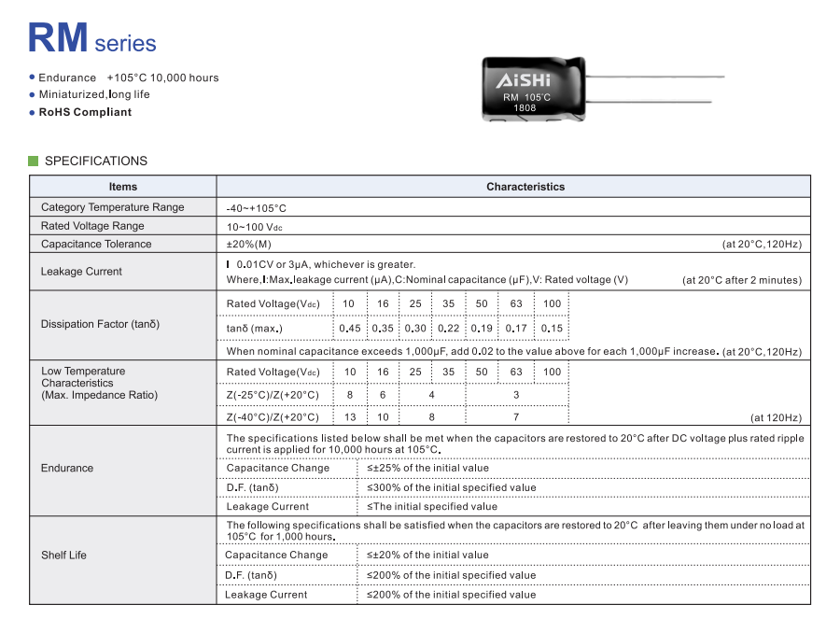Select the RM series title
The image size is (840, 619).
point(91,39)
